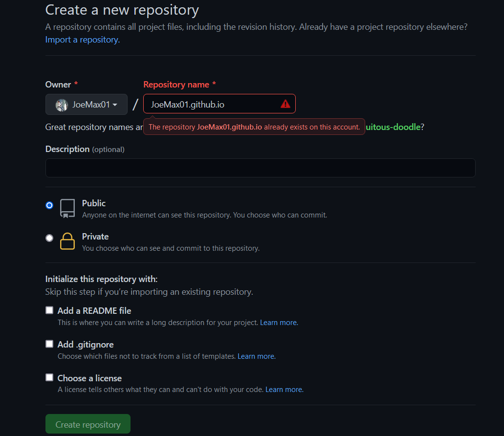Click the Create a new repository heading
Viewport: 504px width, 436px height.
point(122,10)
